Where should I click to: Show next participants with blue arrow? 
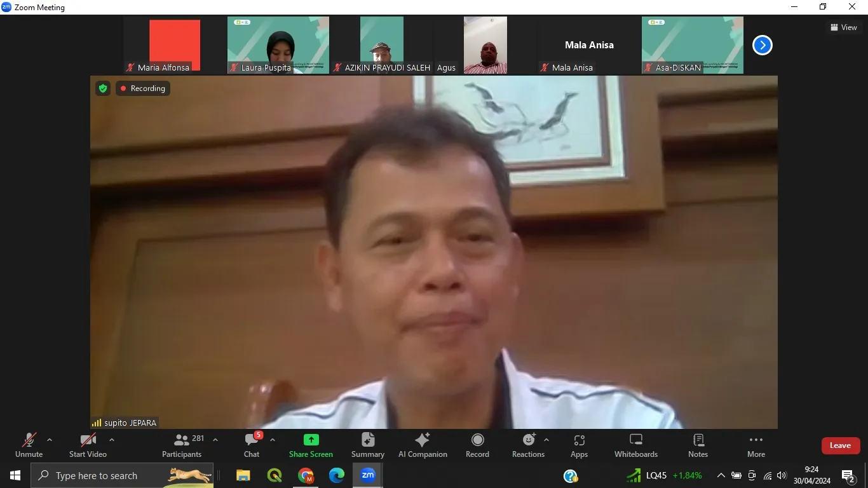click(762, 45)
